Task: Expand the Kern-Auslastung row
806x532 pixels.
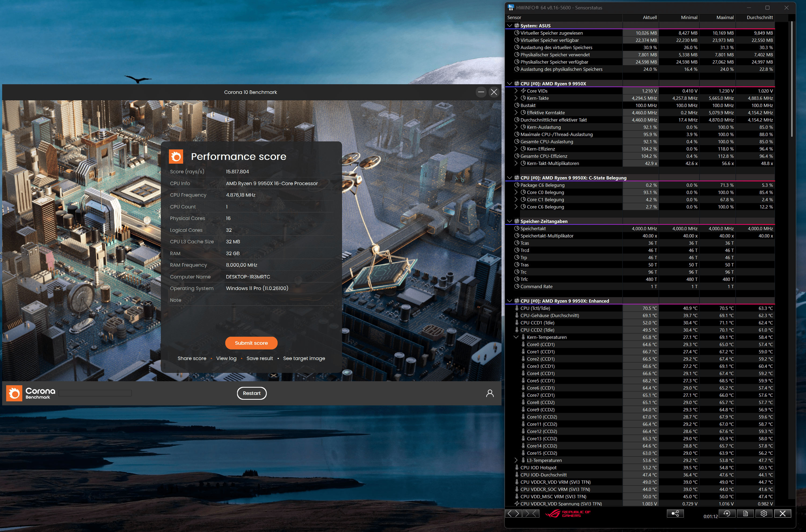Action: point(516,127)
